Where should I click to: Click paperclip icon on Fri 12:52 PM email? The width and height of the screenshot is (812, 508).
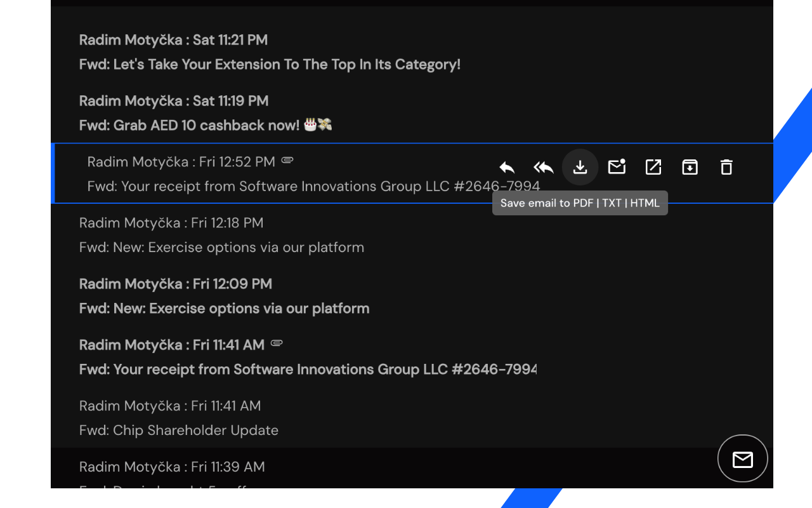click(x=287, y=161)
